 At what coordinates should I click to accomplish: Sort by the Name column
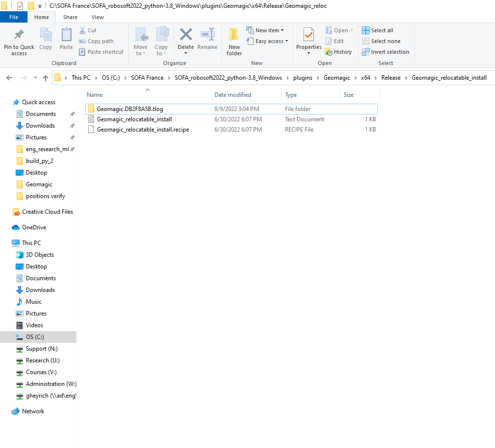(147, 94)
